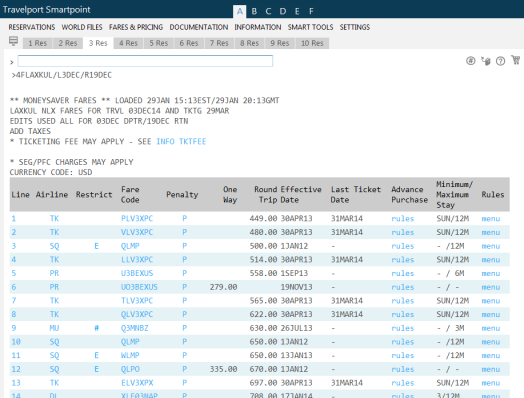Click airline SQ on line 3
The width and height of the screenshot is (524, 398).
(54, 246)
